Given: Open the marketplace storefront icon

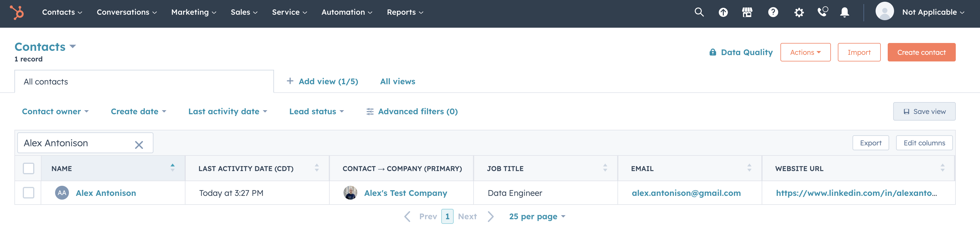Looking at the screenshot, I should pos(747,12).
